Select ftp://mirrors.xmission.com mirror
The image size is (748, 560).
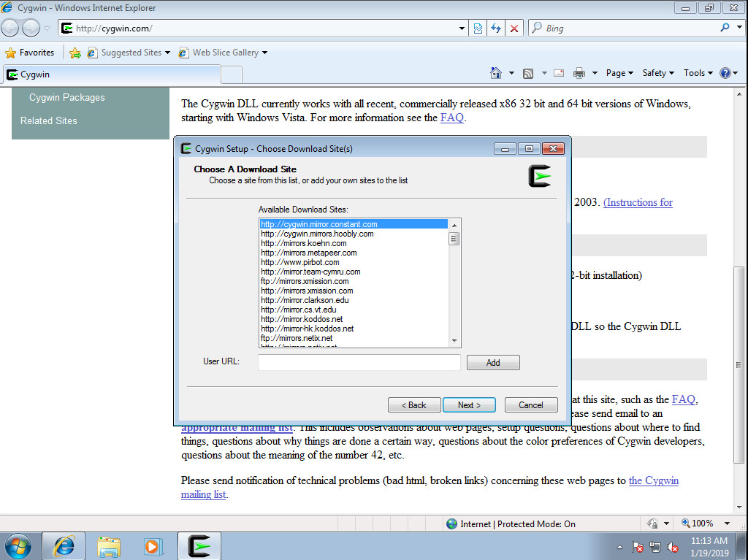point(354,281)
